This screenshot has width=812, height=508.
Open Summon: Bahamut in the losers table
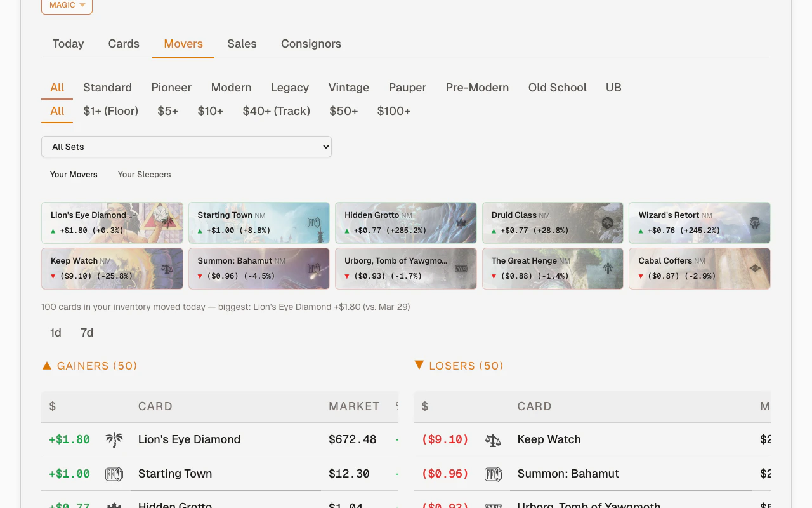[x=568, y=474]
